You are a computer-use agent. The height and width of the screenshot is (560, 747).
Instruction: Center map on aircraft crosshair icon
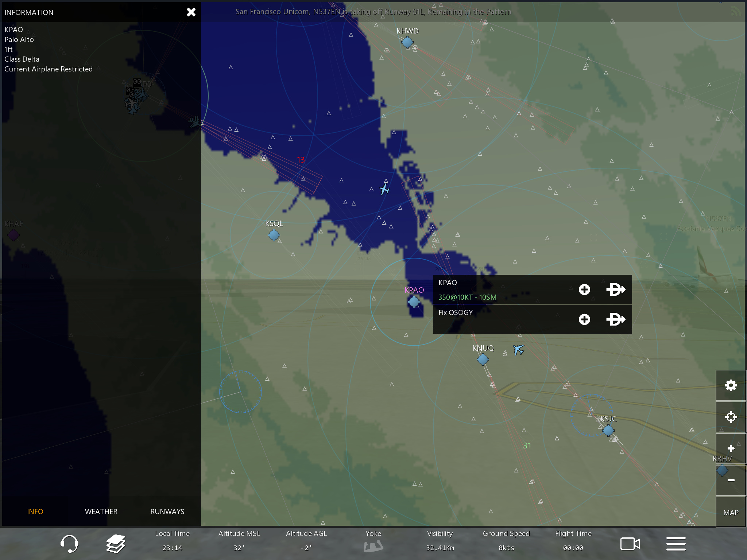pos(731,417)
